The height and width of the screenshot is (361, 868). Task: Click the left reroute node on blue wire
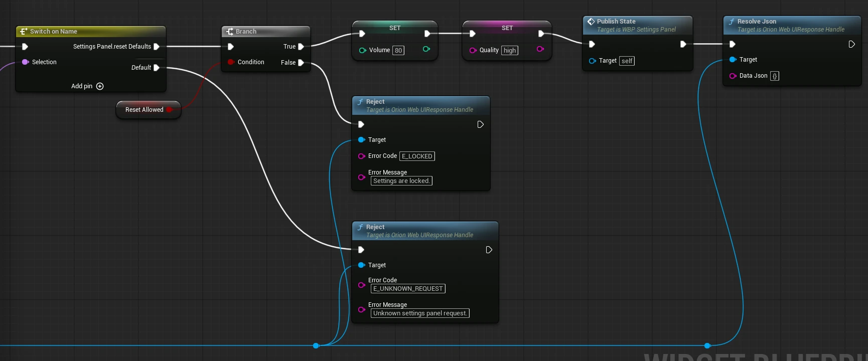[x=316, y=345]
